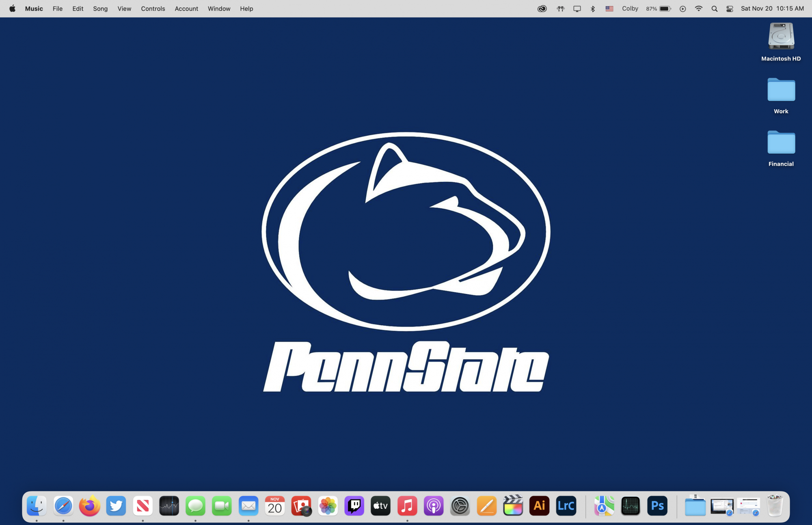Open the screen mirroring display menu

(x=577, y=9)
